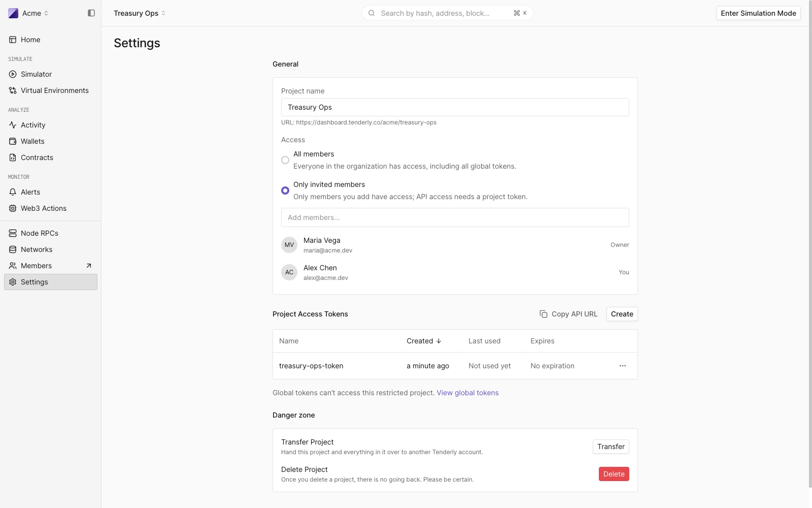The height and width of the screenshot is (508, 812).
Task: Open Virtual Environments
Action: [x=51, y=90]
